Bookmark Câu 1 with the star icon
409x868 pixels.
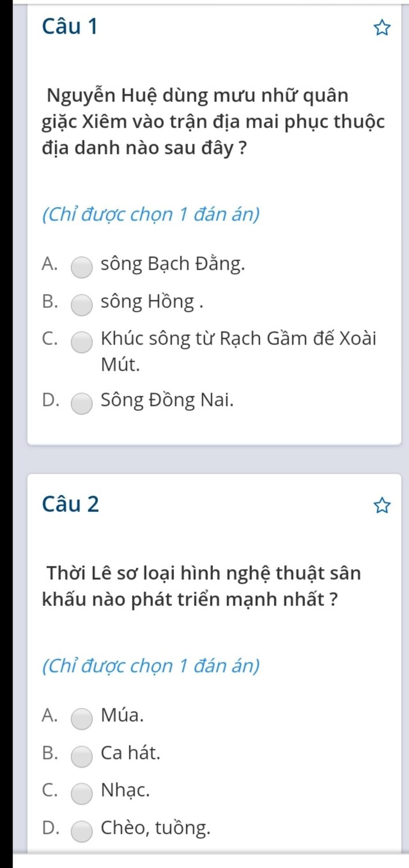point(382,28)
